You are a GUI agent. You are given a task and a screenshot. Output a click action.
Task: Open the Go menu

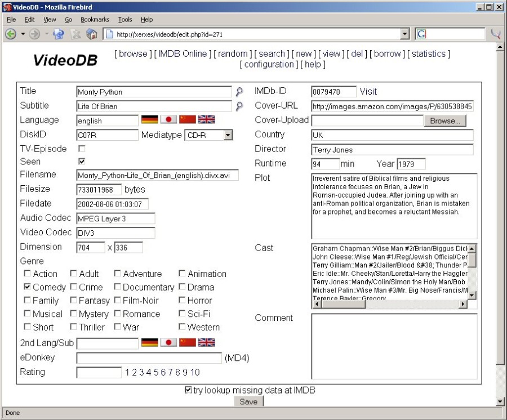coord(68,20)
